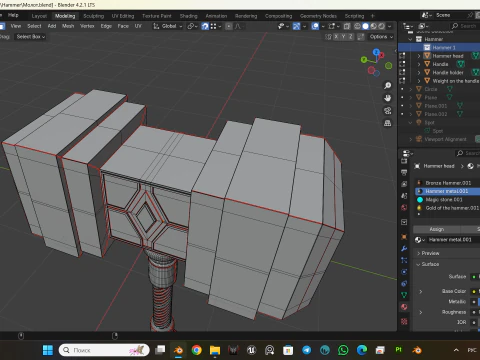Open the Edge menu

pyautogui.click(x=106, y=26)
